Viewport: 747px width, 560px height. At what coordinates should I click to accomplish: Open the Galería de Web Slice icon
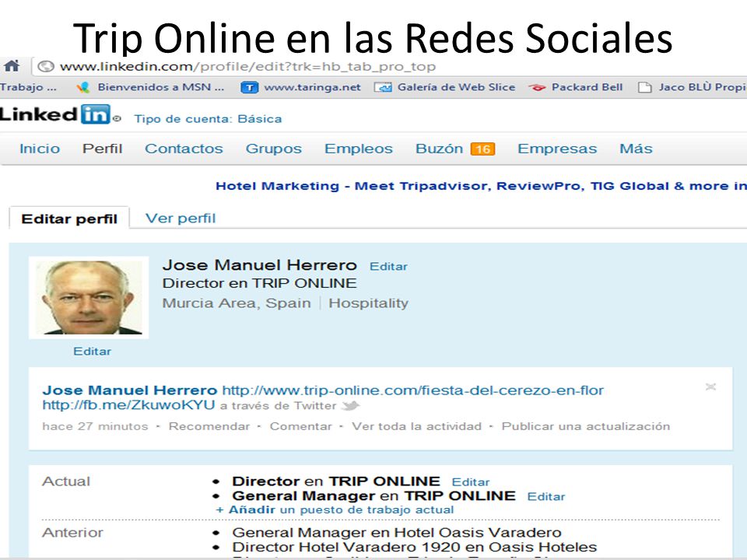point(383,88)
